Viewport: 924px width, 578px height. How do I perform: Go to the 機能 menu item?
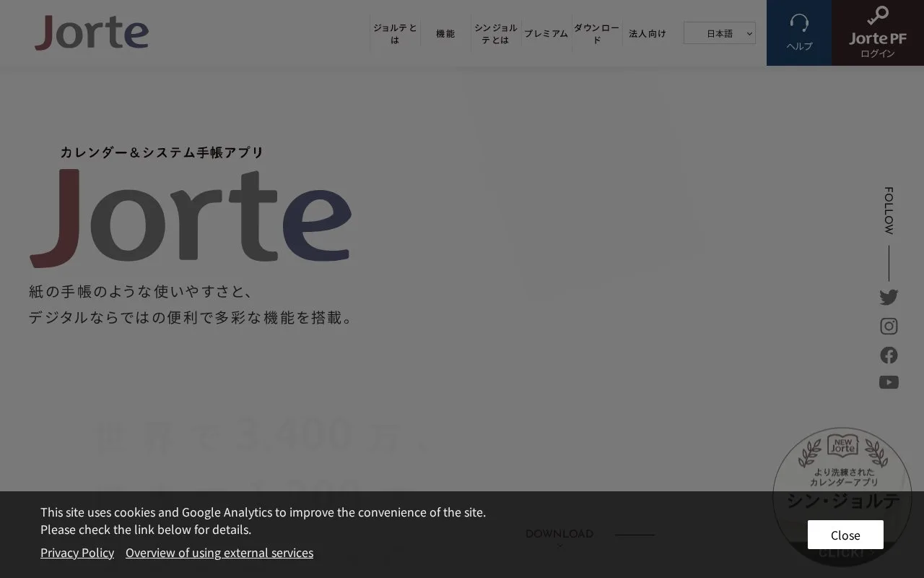point(445,33)
